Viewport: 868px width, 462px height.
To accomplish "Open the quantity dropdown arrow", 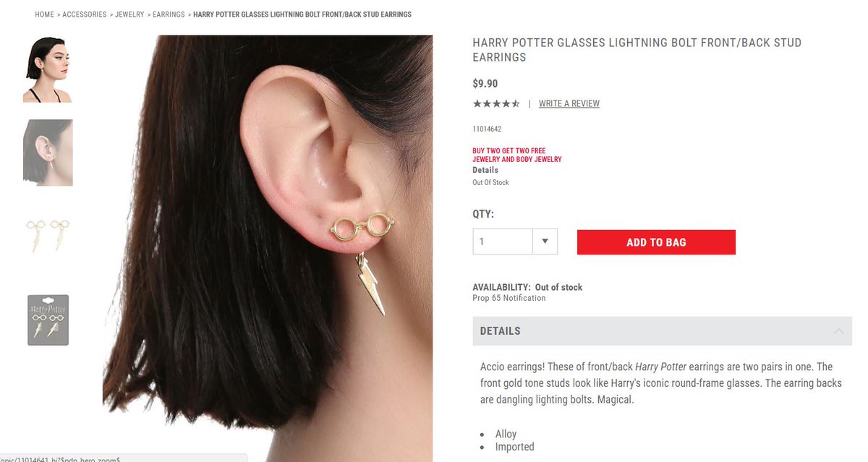I will click(x=545, y=241).
